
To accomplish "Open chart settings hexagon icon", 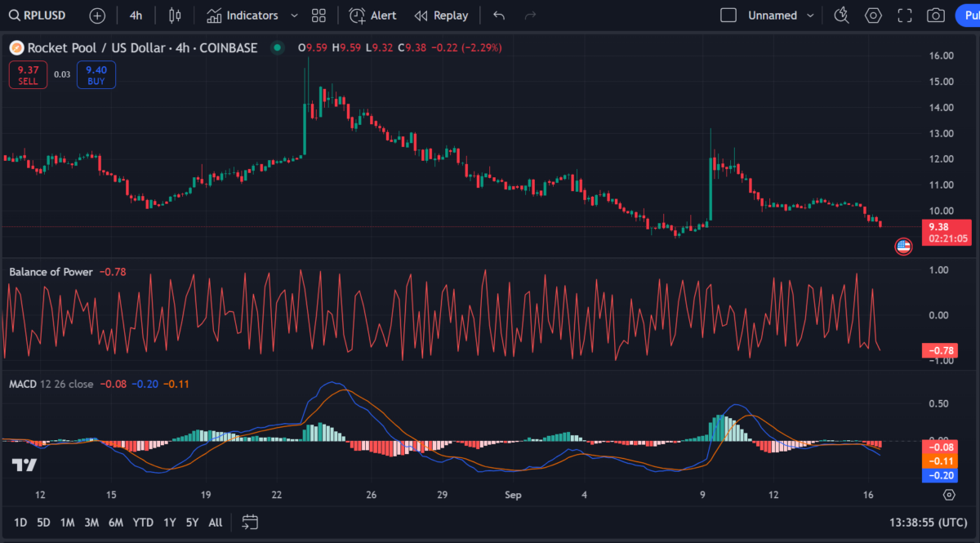I will pyautogui.click(x=873, y=16).
